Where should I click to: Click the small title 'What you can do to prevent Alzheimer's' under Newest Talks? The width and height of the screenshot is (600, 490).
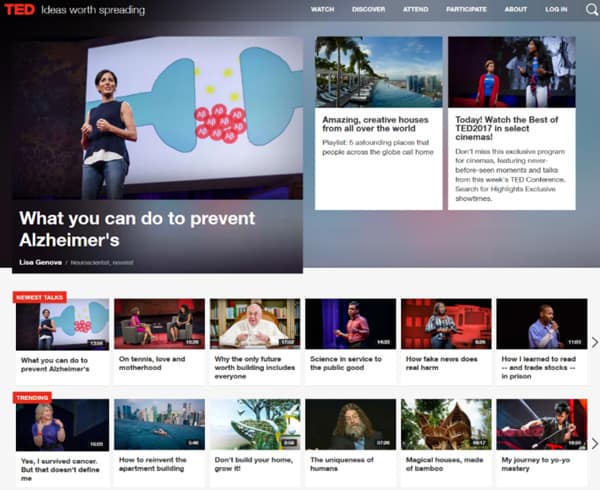(x=55, y=365)
